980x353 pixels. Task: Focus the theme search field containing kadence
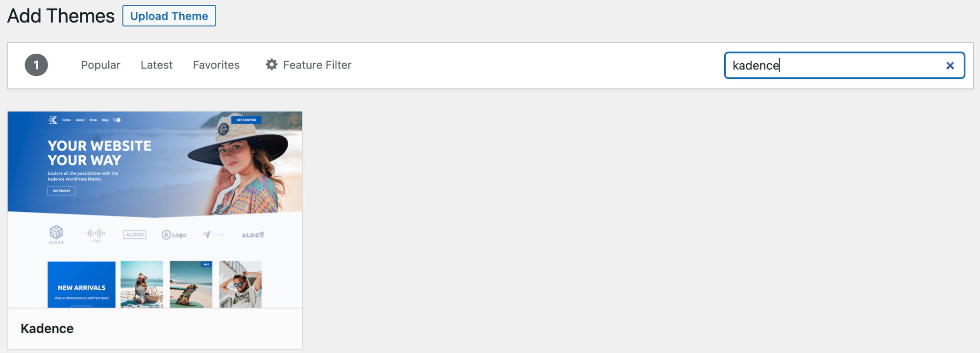click(x=844, y=66)
